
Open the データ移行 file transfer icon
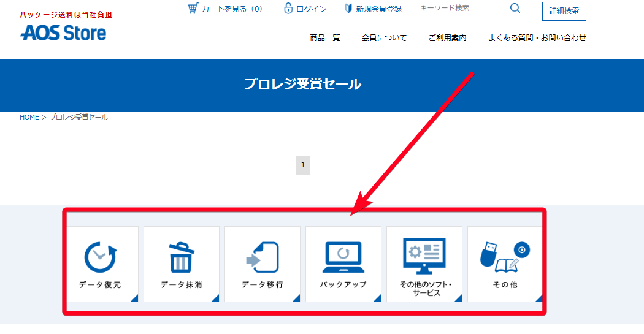263,257
